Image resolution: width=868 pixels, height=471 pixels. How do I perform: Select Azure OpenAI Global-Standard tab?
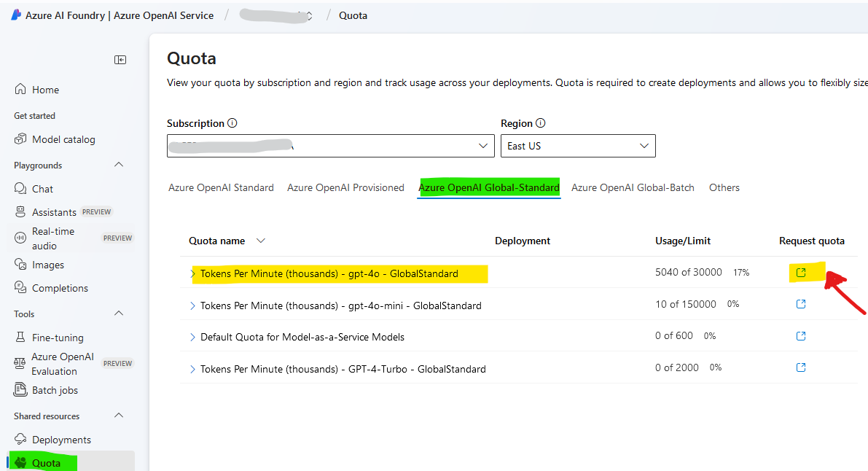point(489,187)
